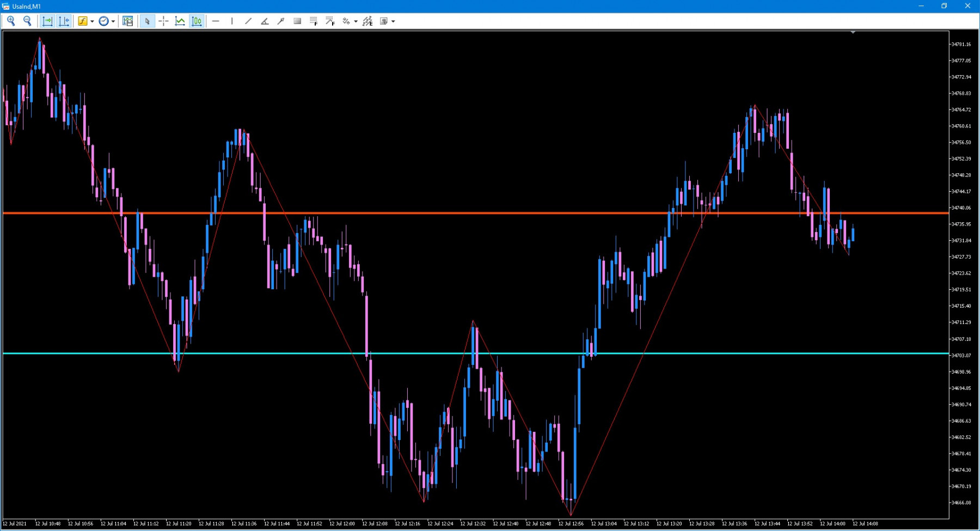Toggle chart shift from right border

(64, 21)
